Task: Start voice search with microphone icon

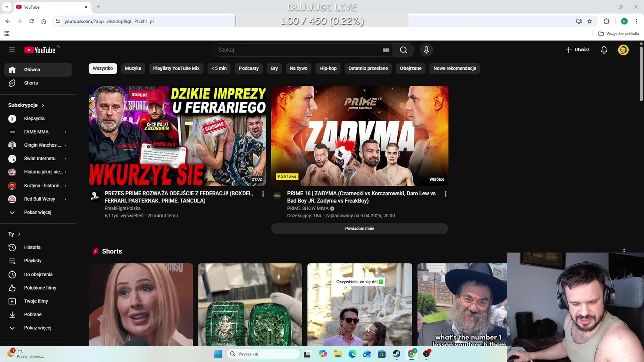Action: [426, 50]
